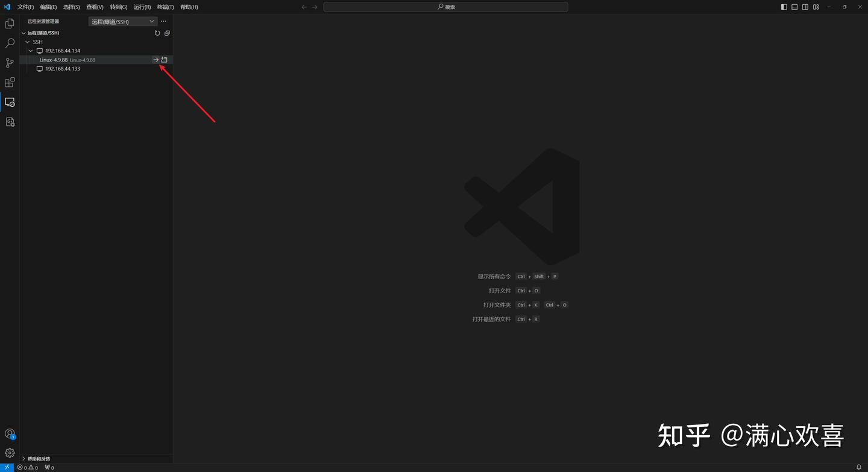
Task: Open the Extensions view
Action: (x=10, y=83)
